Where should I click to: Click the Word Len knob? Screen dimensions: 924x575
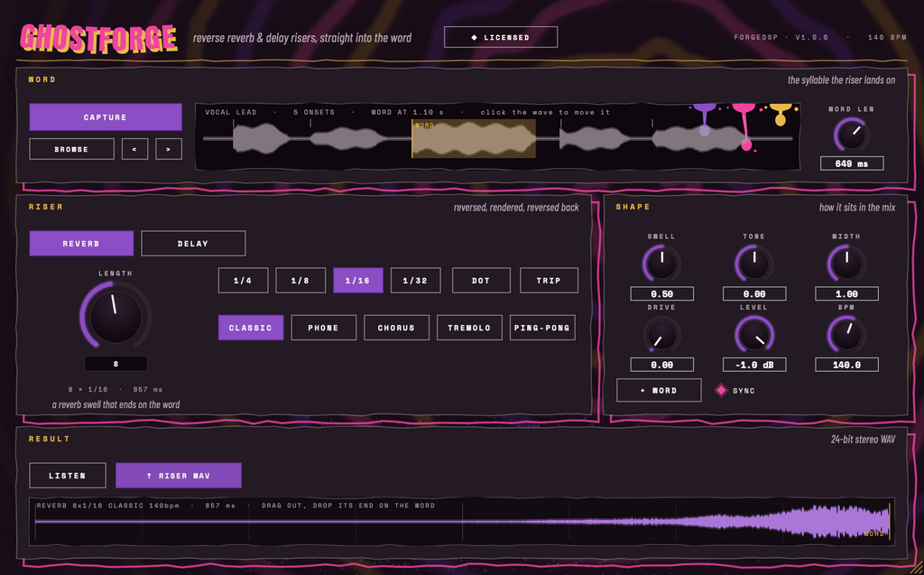pos(852,135)
